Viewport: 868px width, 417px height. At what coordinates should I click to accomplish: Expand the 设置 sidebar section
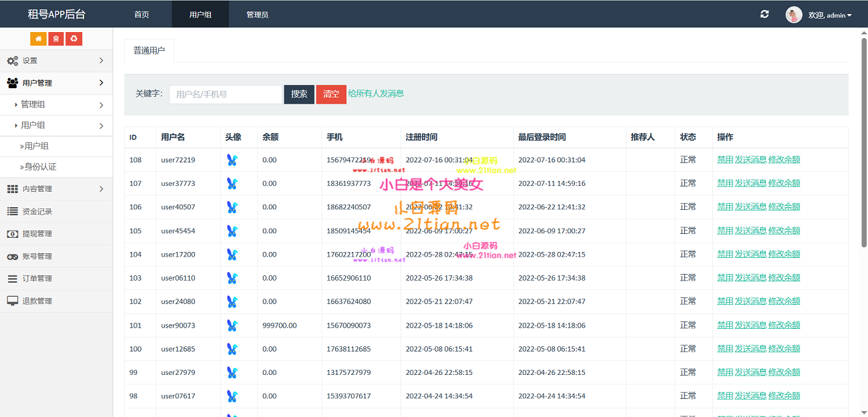pyautogui.click(x=56, y=61)
